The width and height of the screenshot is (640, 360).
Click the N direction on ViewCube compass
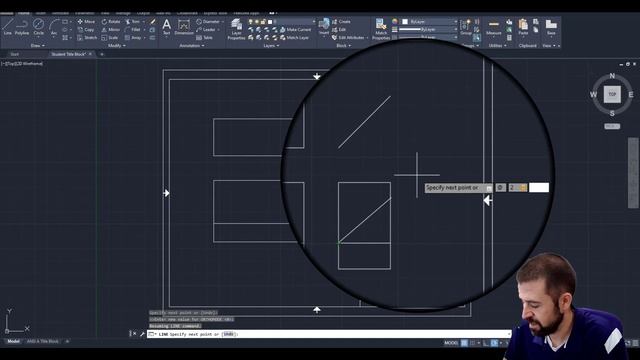612,76
